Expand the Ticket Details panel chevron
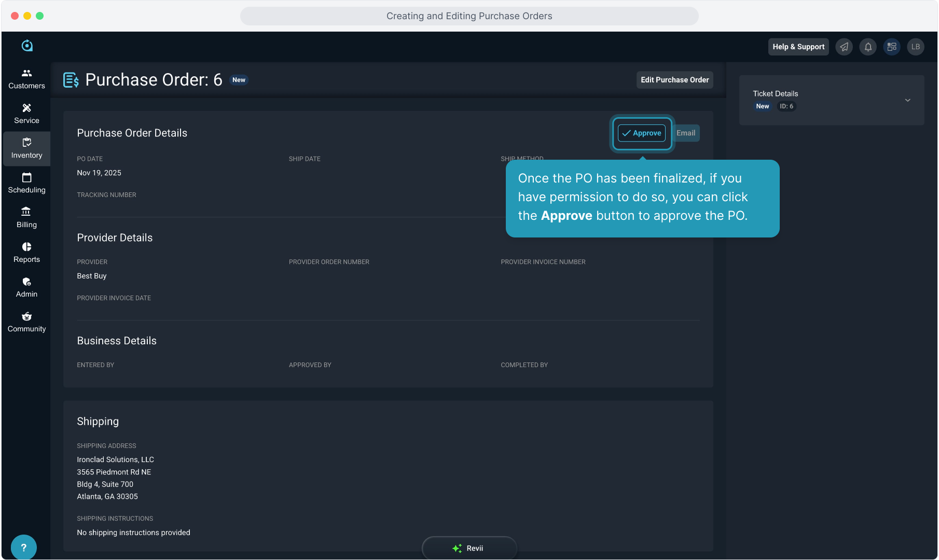Screen dimensions: 939x560 tap(907, 100)
